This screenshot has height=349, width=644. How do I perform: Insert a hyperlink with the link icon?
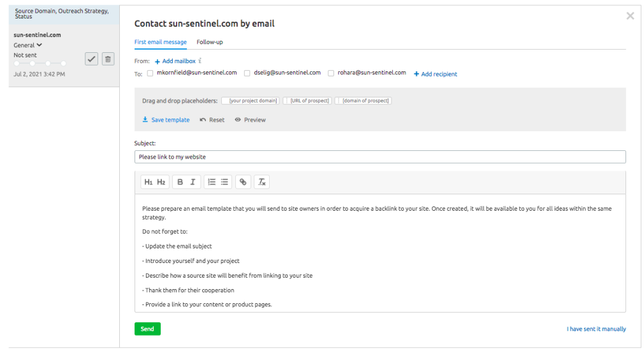pyautogui.click(x=243, y=182)
